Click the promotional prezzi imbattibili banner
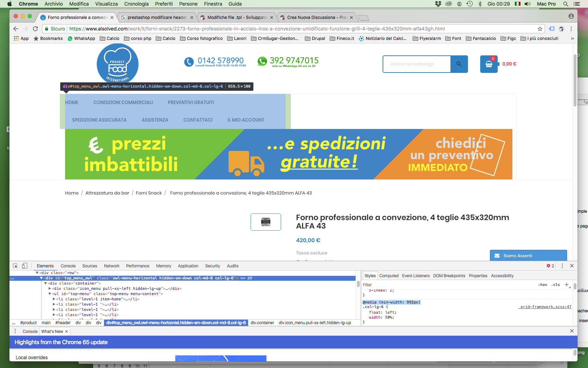588x368 pixels. [x=289, y=154]
